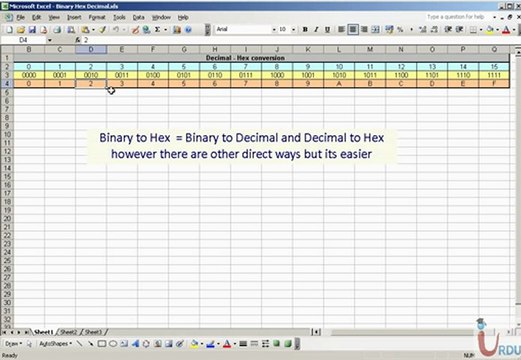Click Decrease Decimal icon

tap(434, 30)
